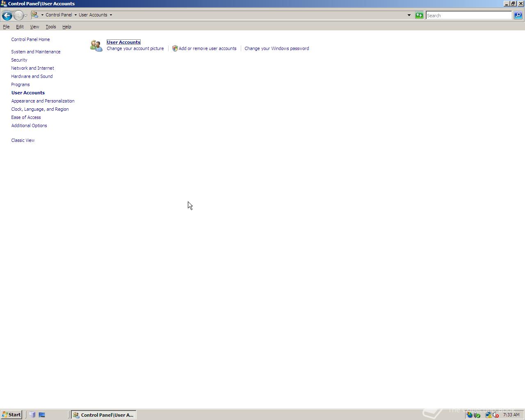Click the muted volume tray icon
525x420 pixels.
496,415
